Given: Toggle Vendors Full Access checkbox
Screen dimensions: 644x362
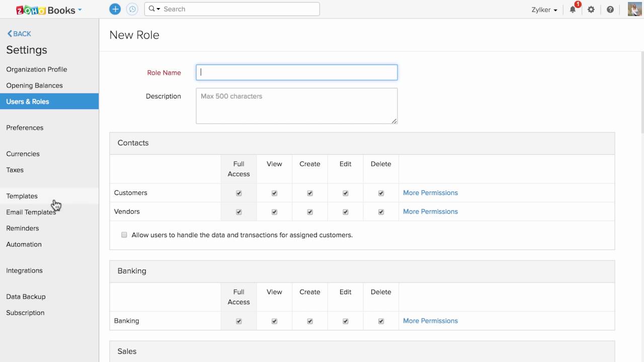Looking at the screenshot, I should coord(239,212).
